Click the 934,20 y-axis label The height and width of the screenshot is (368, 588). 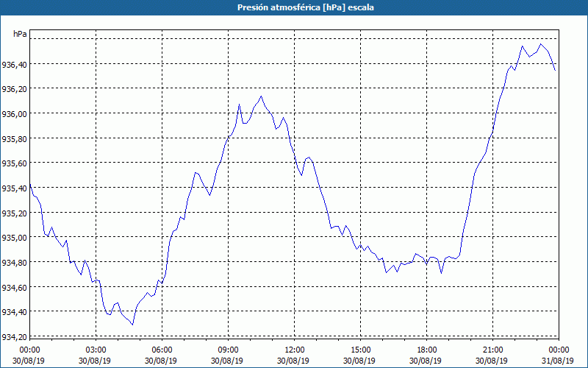click(14, 337)
